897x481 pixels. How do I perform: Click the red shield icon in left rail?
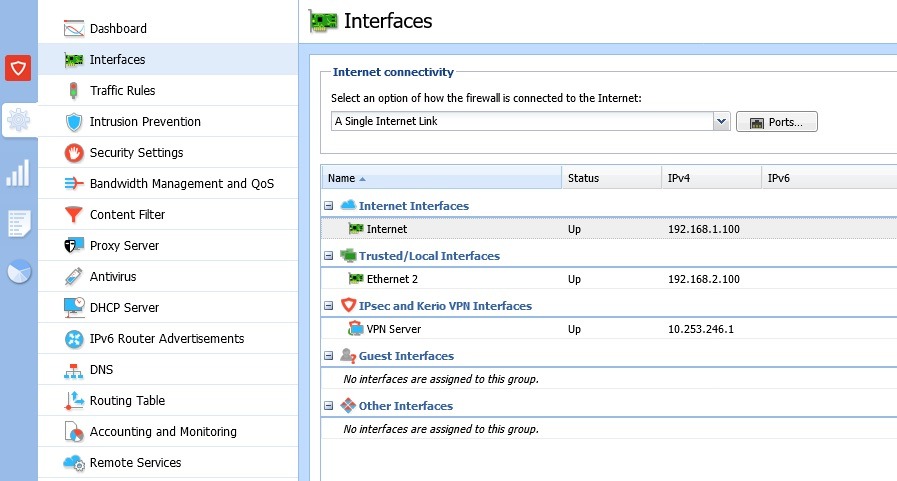coord(18,68)
